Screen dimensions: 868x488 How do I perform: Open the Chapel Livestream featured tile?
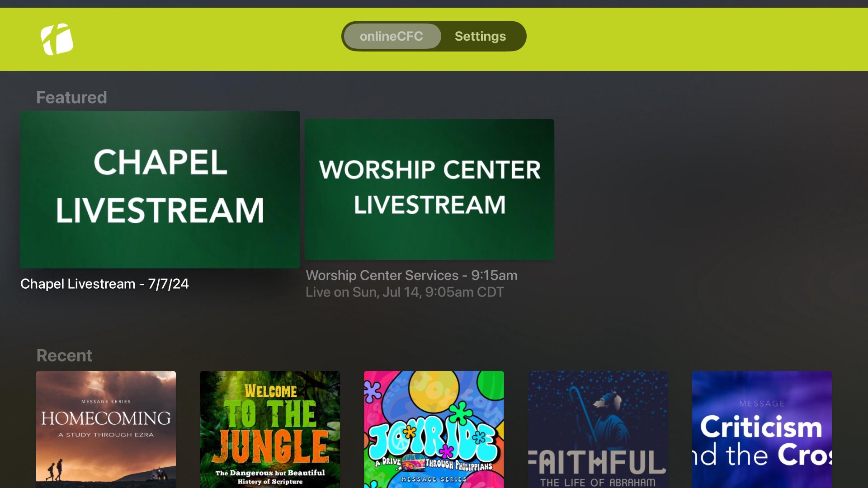[x=160, y=189]
